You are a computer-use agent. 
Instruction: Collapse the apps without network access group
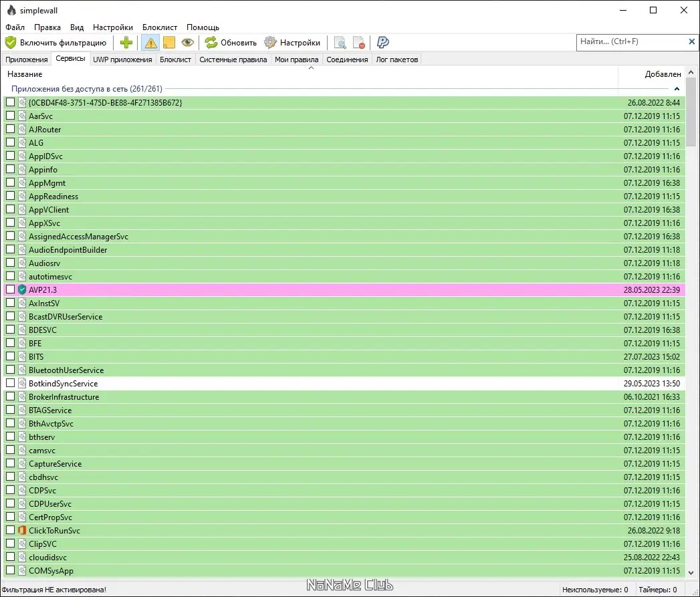click(677, 89)
